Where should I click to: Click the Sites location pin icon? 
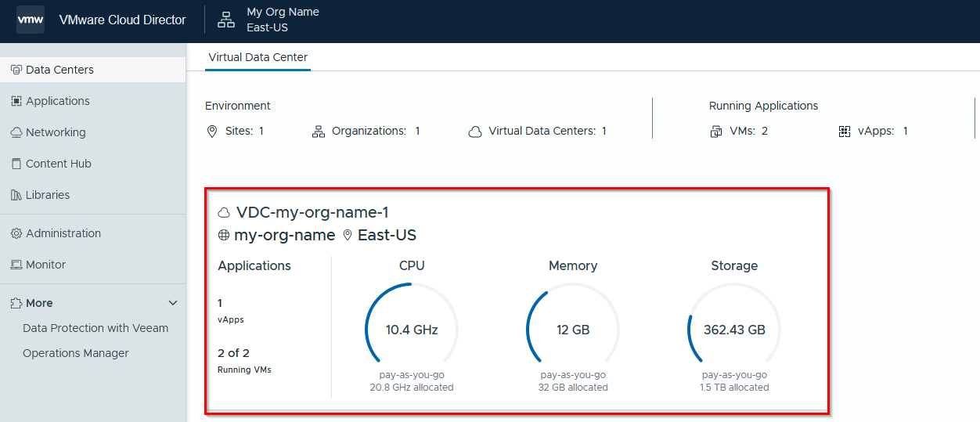click(212, 132)
